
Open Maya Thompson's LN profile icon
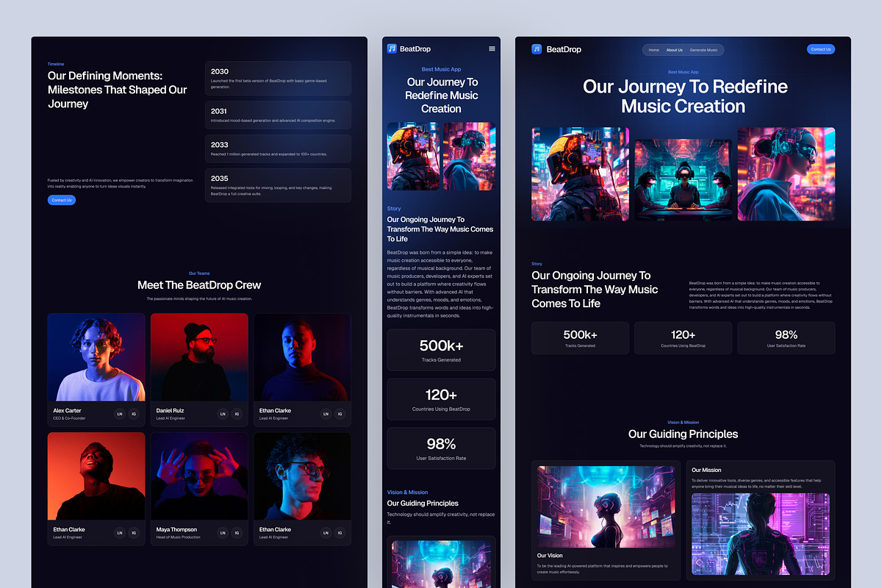point(223,533)
